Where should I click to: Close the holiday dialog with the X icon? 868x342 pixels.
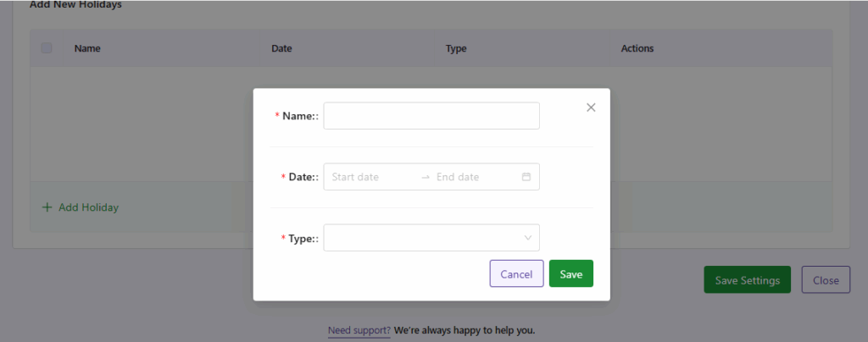591,108
